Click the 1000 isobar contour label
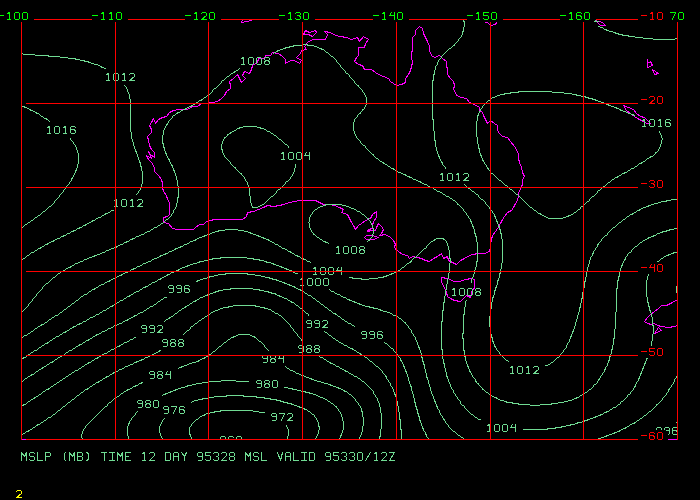This screenshot has width=700, height=500. coord(314,282)
